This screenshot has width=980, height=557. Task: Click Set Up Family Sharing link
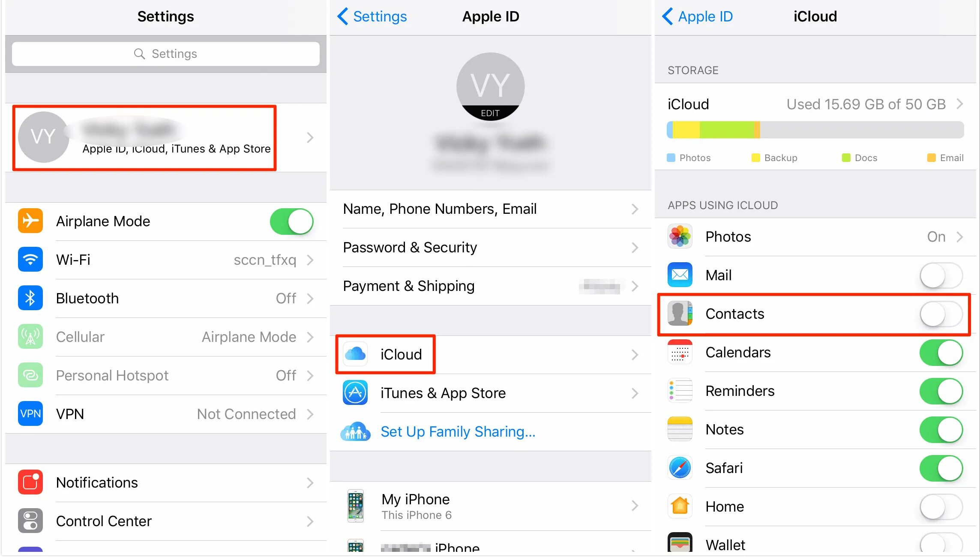(458, 432)
